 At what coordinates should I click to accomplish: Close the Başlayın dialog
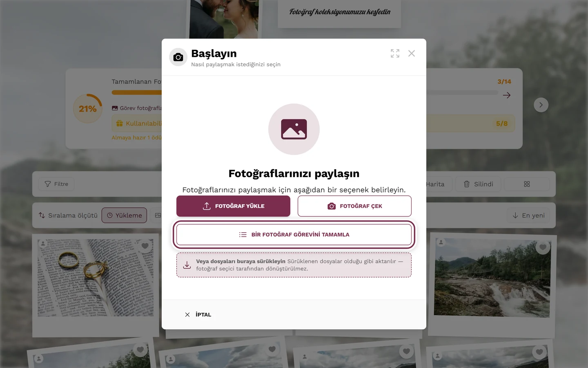click(412, 54)
